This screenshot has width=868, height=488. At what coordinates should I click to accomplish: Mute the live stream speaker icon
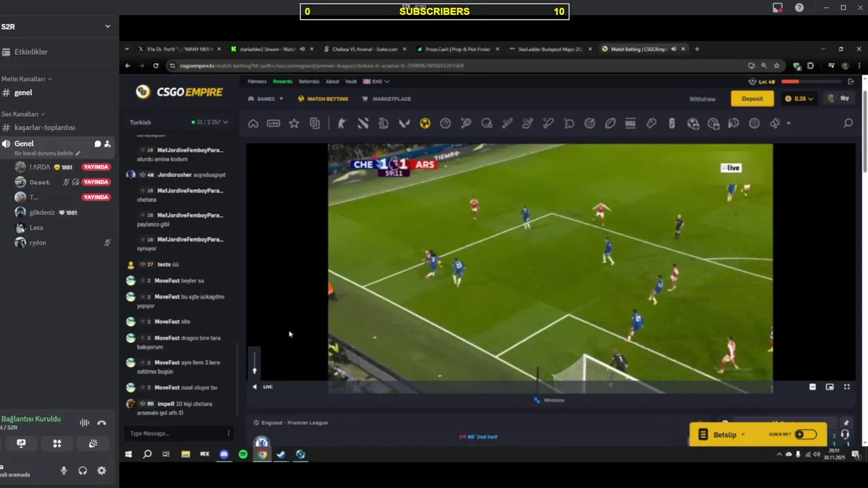[255, 387]
